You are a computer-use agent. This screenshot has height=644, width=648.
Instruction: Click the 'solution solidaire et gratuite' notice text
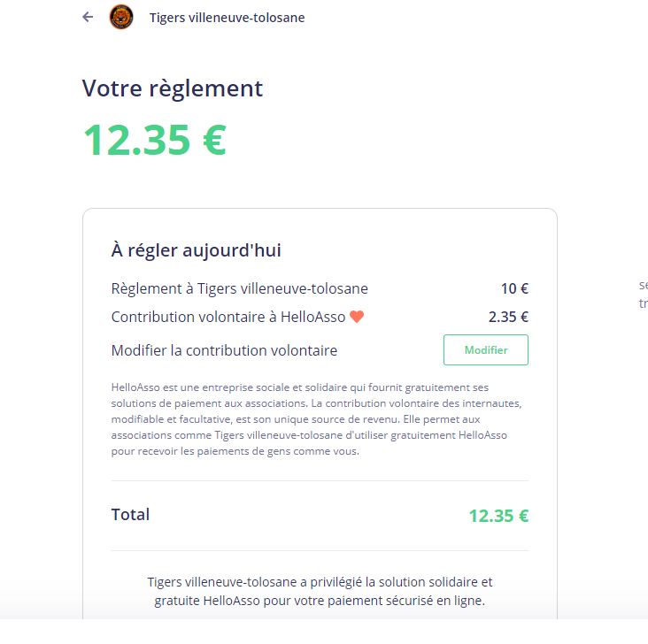(320, 591)
